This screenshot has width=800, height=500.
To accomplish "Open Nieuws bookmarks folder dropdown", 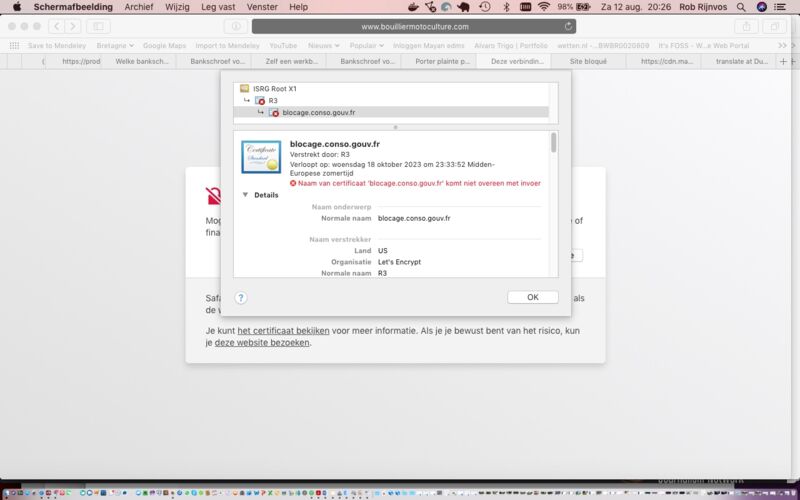I will click(x=323, y=45).
